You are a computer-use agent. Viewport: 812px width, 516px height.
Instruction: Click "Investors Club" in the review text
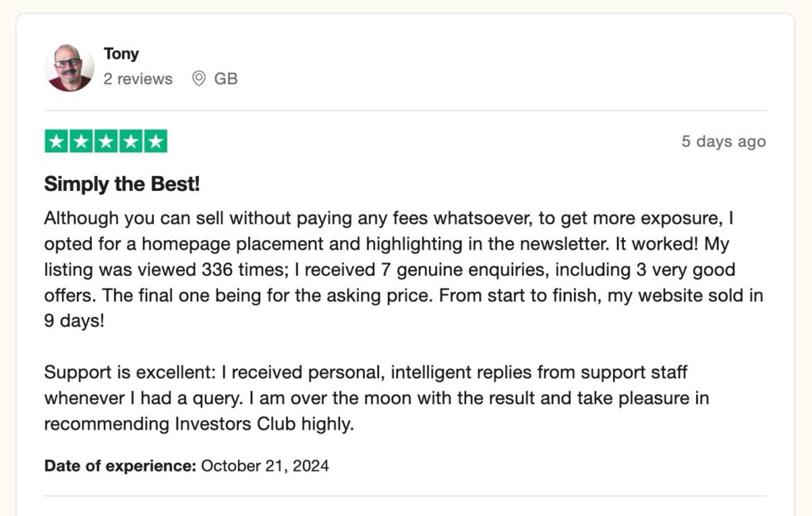pyautogui.click(x=224, y=424)
